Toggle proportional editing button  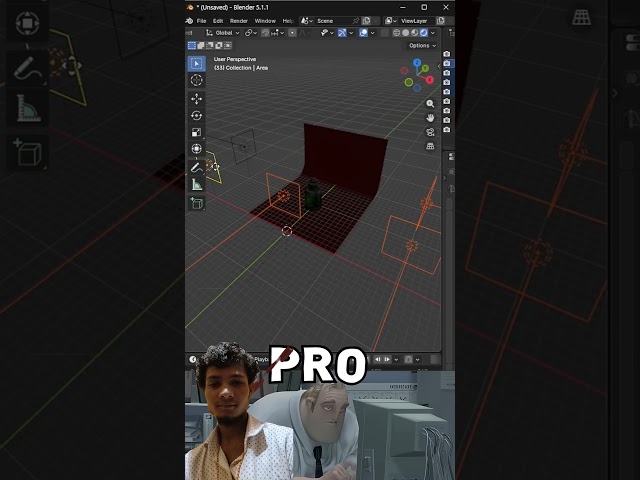[x=292, y=33]
